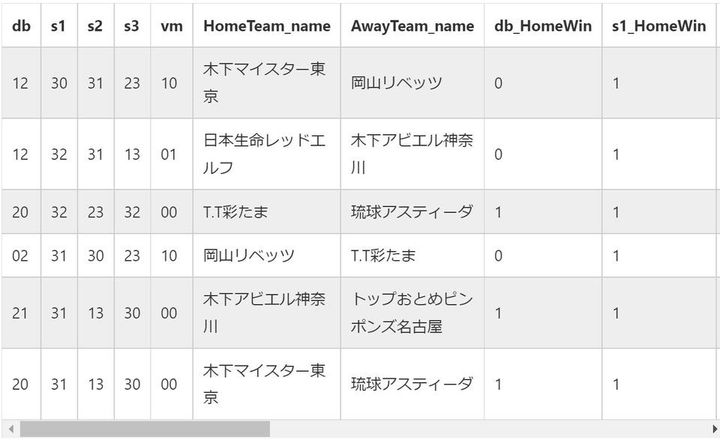Select 木下アビエル神奈川 in the AwayTeam_name column
Viewport: 720px width, 440px height.
point(412,154)
